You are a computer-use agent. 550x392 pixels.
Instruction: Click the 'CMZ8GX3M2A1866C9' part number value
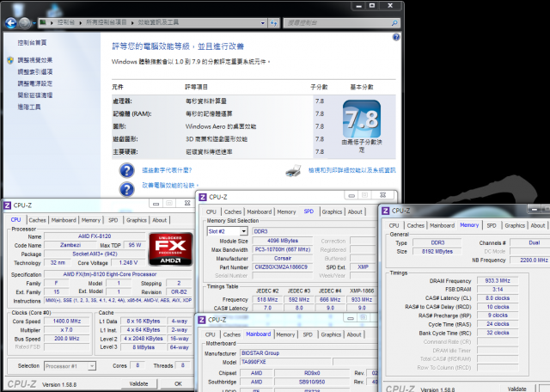click(283, 267)
